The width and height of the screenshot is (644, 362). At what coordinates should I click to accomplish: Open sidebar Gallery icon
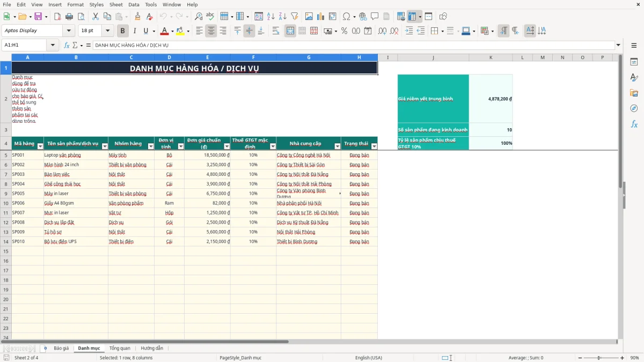click(634, 93)
